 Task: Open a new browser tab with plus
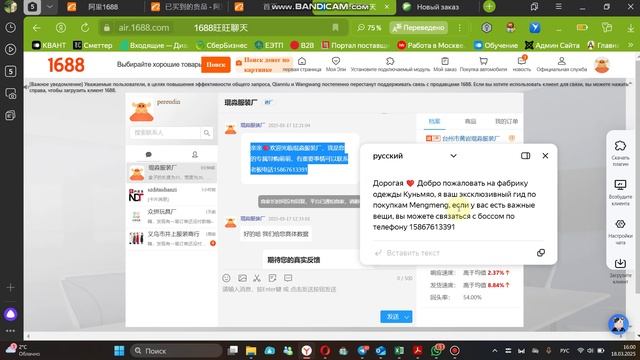489,7
